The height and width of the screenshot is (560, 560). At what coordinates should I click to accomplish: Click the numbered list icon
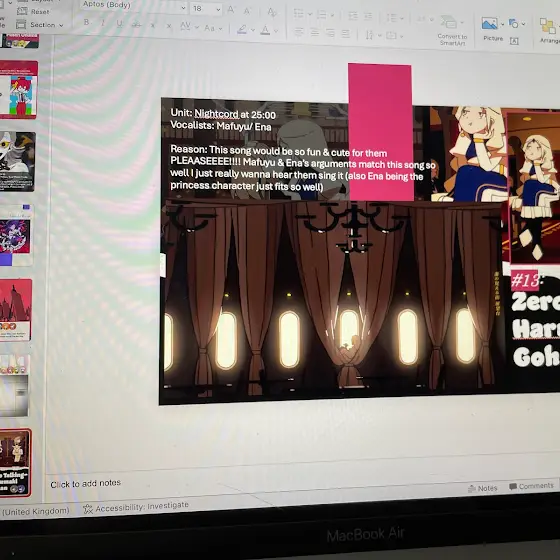coord(321,15)
